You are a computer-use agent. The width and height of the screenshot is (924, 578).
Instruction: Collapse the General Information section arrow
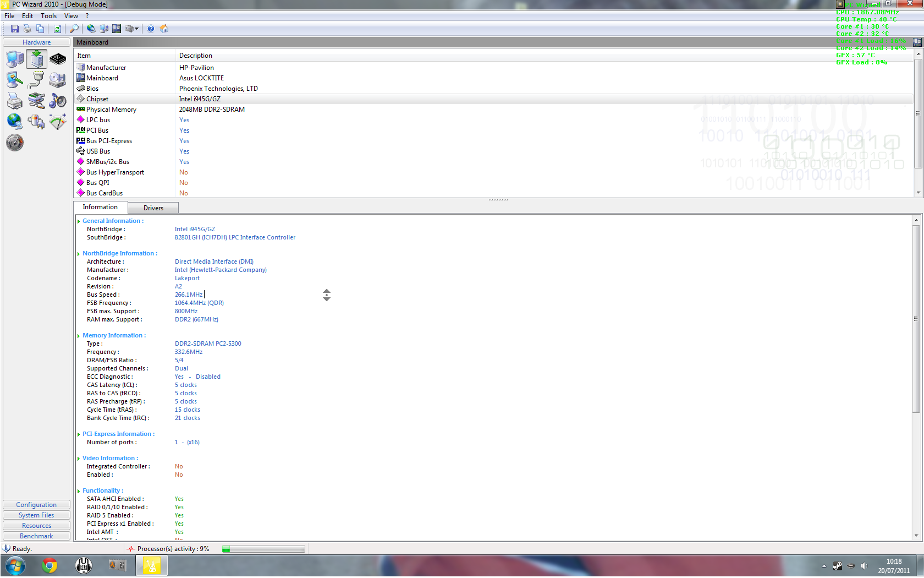pos(79,221)
